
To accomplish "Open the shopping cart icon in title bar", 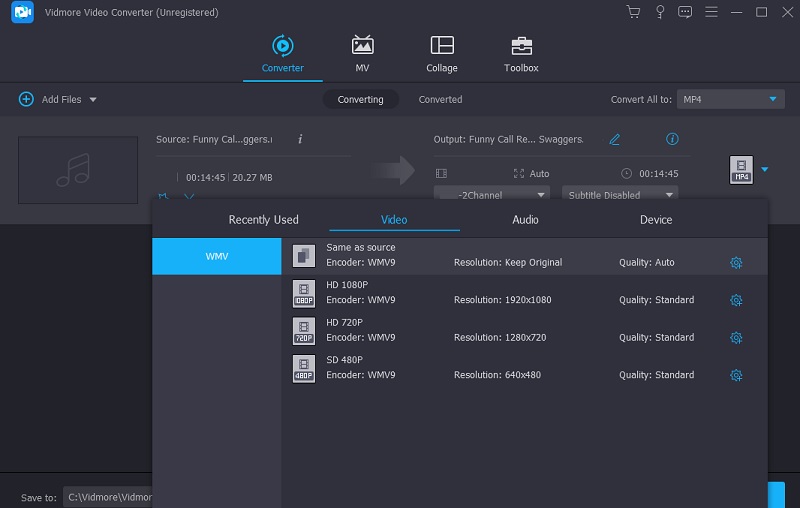I will pyautogui.click(x=633, y=12).
